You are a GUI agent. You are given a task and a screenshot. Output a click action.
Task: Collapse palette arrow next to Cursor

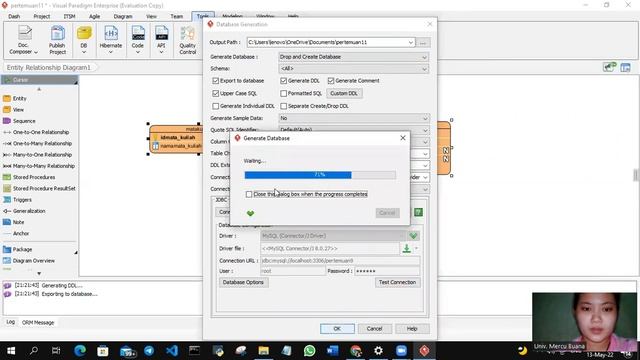click(76, 82)
